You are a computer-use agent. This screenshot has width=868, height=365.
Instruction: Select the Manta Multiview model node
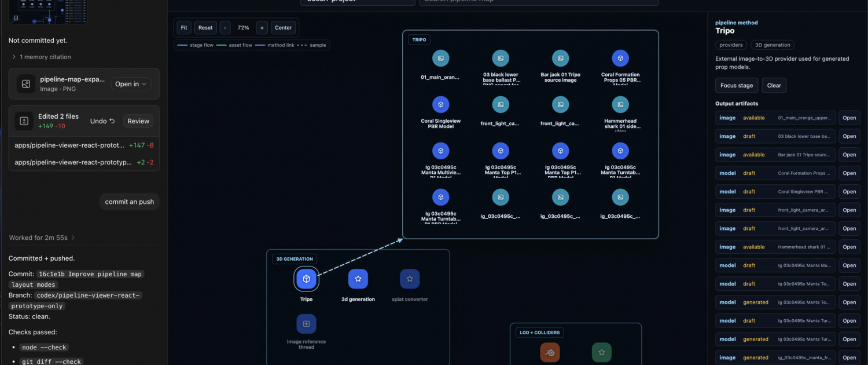[440, 151]
